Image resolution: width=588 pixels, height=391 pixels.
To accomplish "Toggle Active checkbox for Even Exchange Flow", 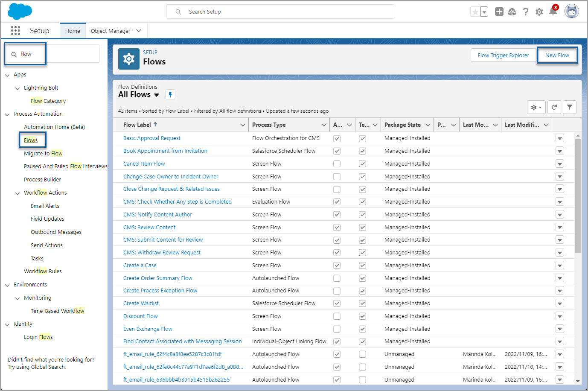I will [x=337, y=329].
